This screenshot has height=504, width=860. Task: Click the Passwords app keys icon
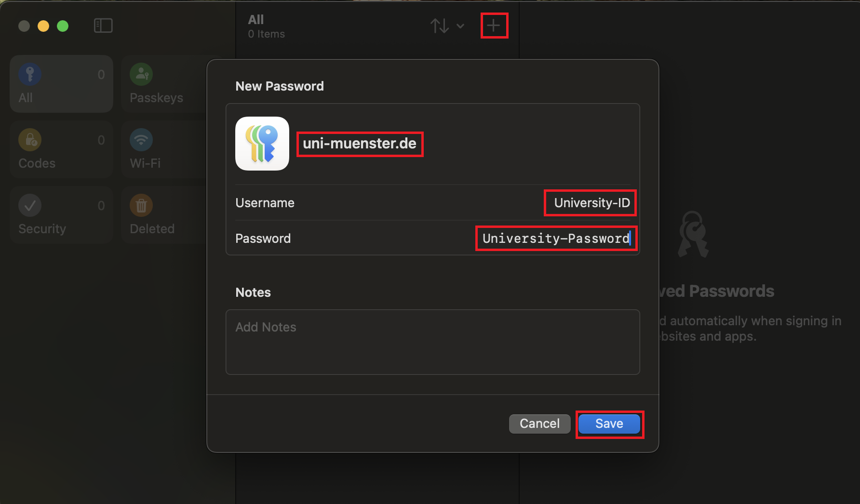coord(262,144)
